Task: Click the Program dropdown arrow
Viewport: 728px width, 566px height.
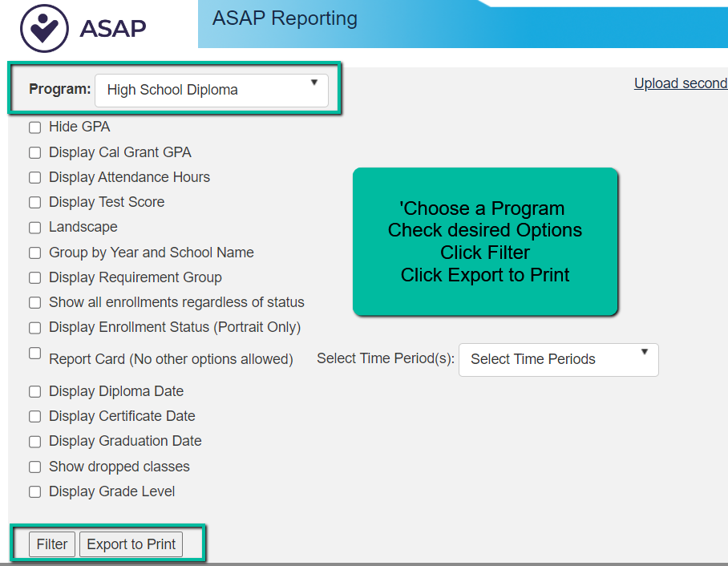Action: [x=313, y=83]
